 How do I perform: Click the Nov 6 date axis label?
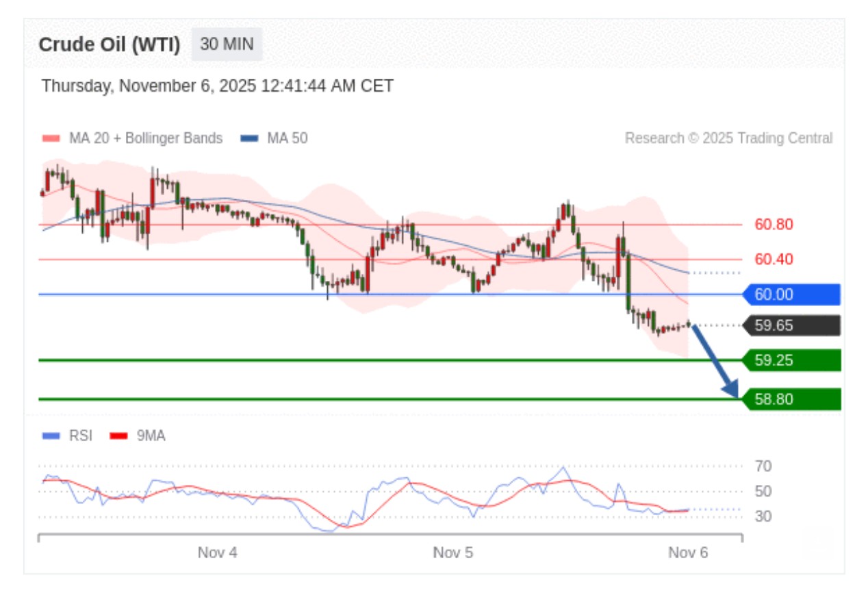688,553
